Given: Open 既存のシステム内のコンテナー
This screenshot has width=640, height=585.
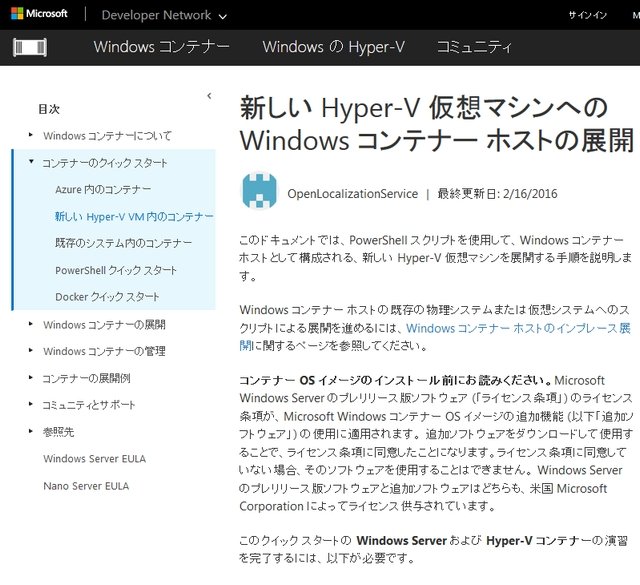Looking at the screenshot, I should [x=124, y=243].
